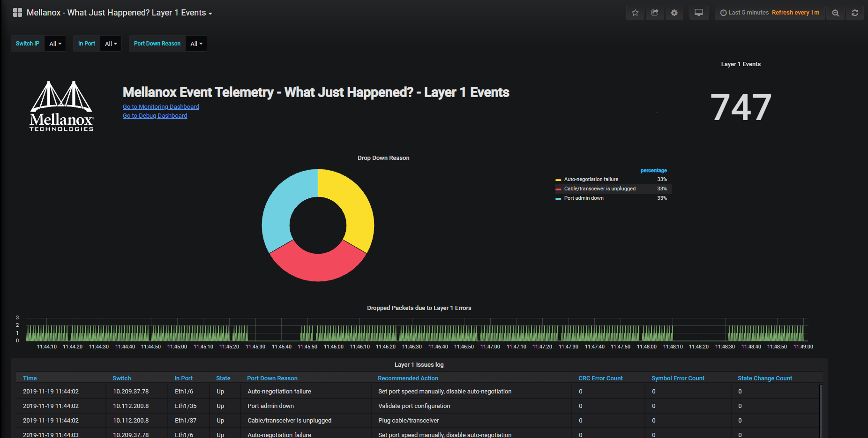
Task: Expand the Switch IP All dropdown
Action: (55, 44)
